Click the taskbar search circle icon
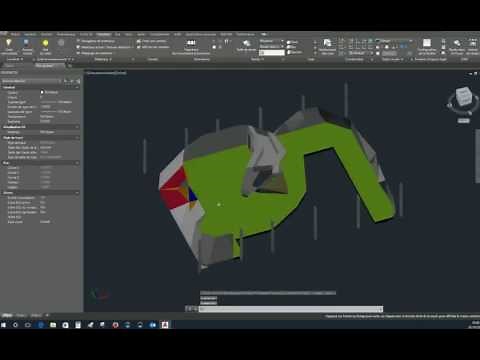The image size is (480, 360). pos(15,324)
